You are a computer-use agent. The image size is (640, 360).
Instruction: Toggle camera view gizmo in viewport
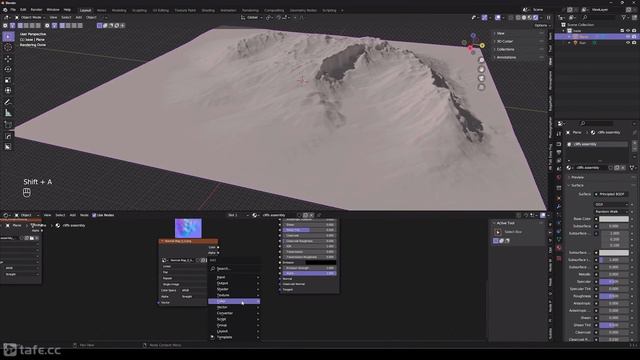click(x=482, y=78)
